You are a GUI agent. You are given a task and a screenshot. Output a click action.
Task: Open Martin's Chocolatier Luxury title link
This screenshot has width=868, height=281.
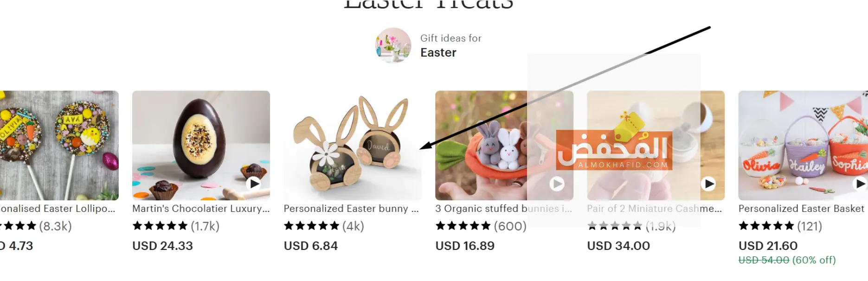[201, 209]
